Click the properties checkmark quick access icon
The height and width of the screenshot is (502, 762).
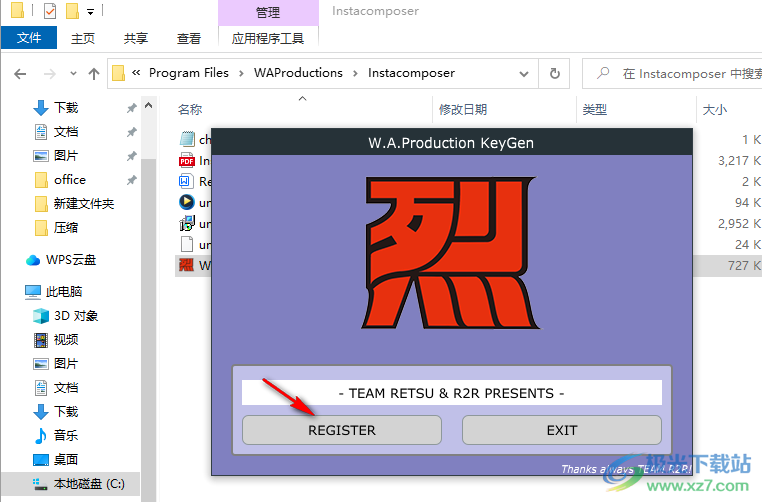(x=50, y=11)
